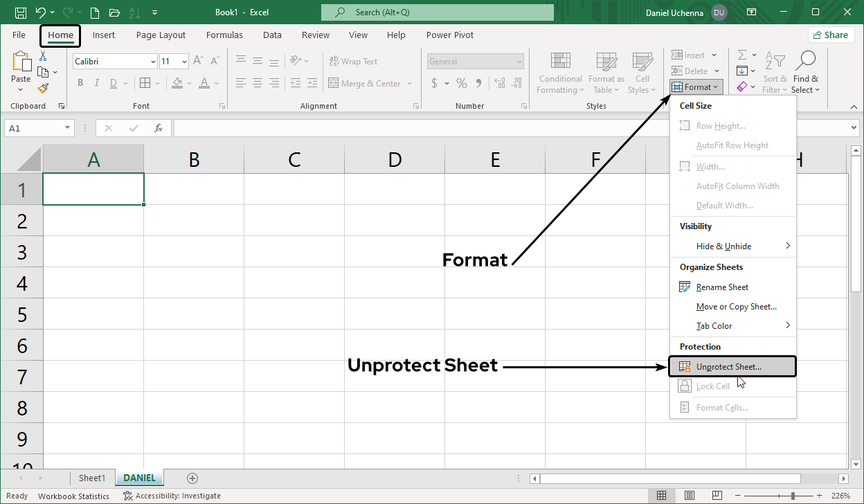Switch to the Formulas ribbon tab
The image size is (864, 504).
pyautogui.click(x=224, y=35)
